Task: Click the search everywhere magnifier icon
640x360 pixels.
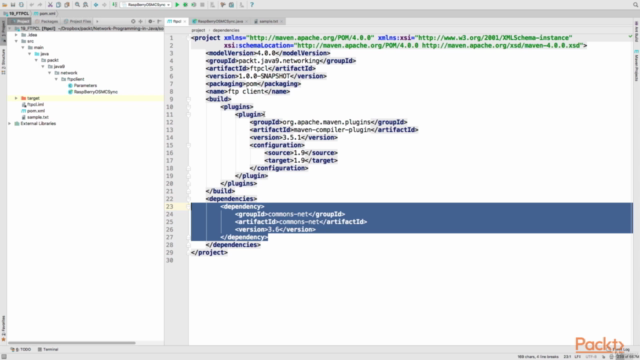Action: point(636,4)
